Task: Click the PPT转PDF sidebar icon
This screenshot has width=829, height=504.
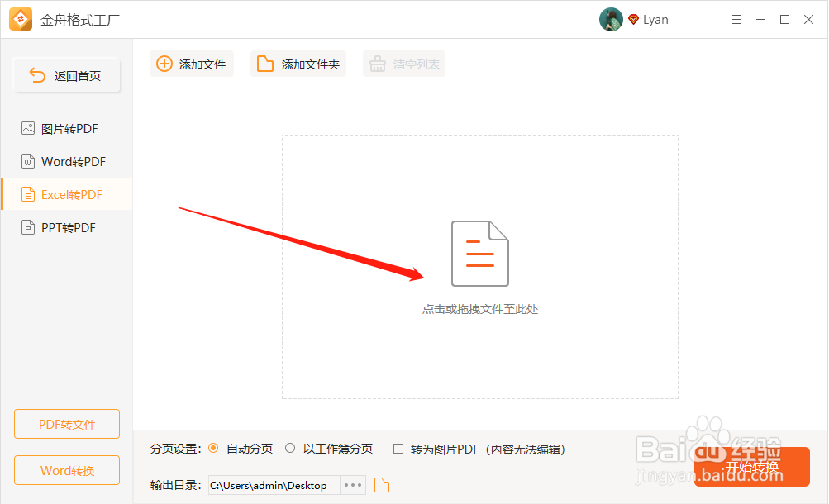Action: click(27, 227)
